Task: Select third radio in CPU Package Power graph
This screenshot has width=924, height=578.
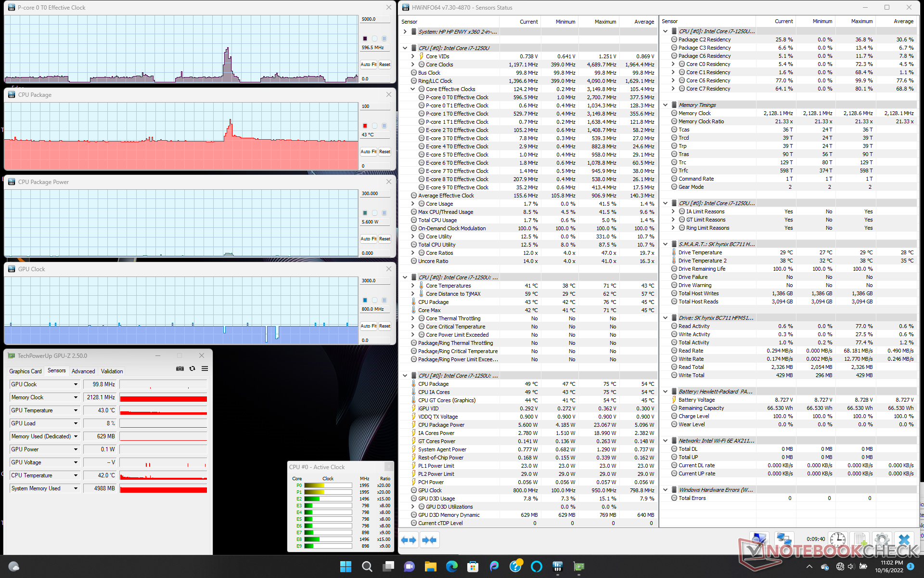Action: (x=384, y=213)
